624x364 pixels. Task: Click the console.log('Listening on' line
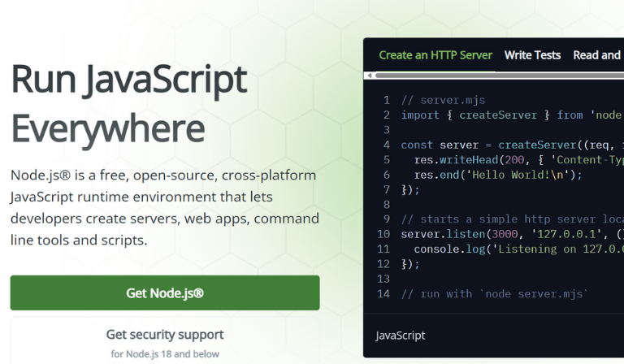click(518, 249)
